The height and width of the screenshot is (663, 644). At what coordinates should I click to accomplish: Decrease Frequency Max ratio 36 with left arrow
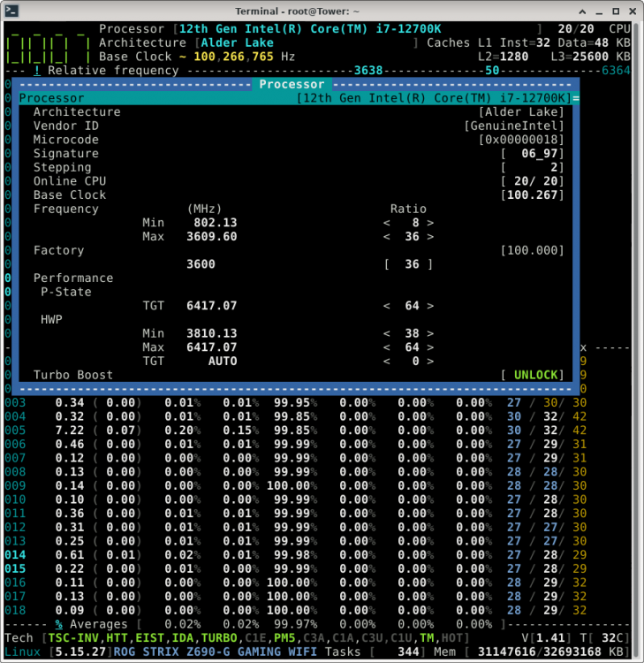click(386, 237)
